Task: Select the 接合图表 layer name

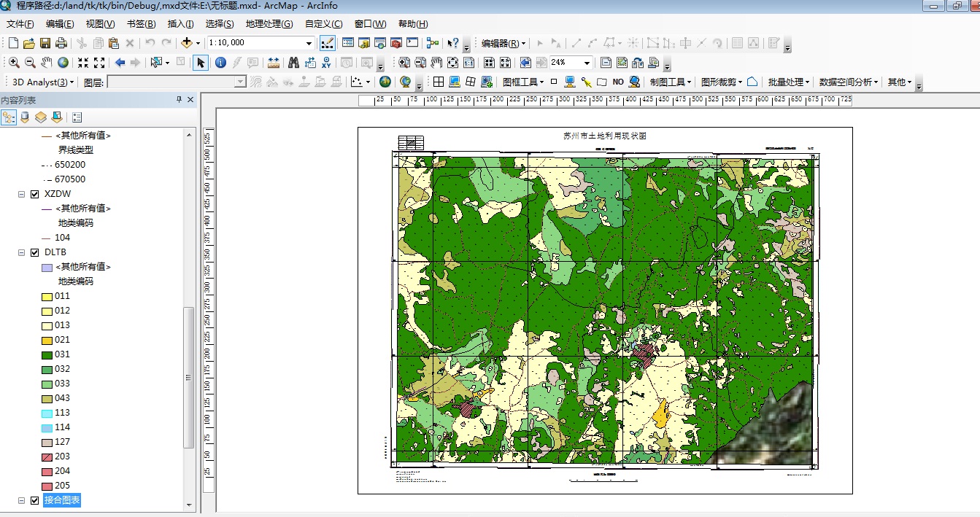Action: (62, 500)
